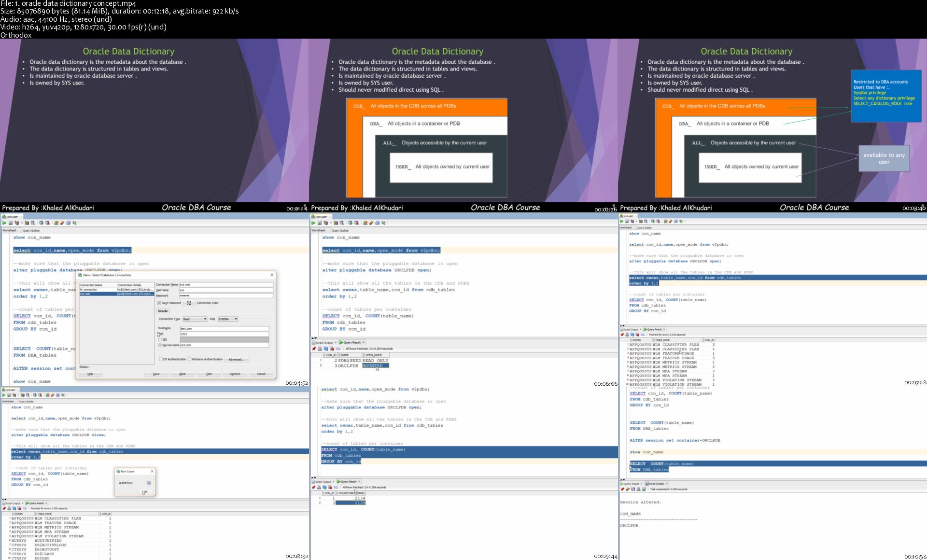Click Run Statement icon in the 00:06:06 frame
Screen dimensions: 927x560
313,223
